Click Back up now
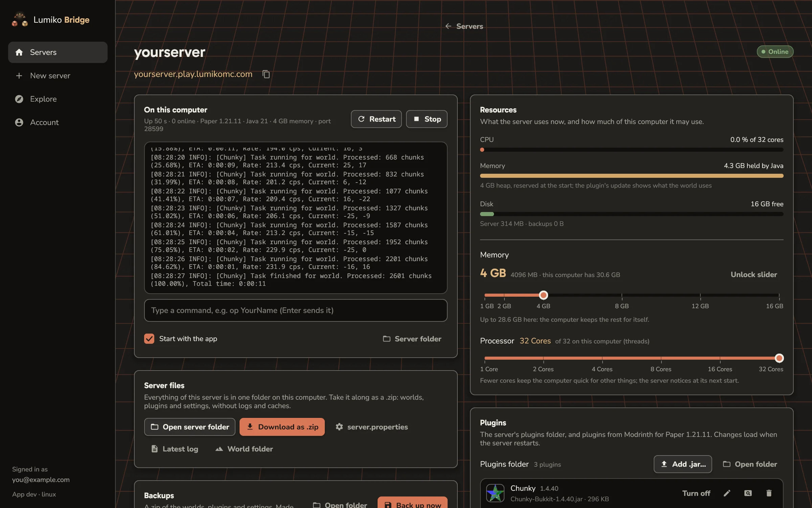This screenshot has height=508, width=812. (412, 503)
